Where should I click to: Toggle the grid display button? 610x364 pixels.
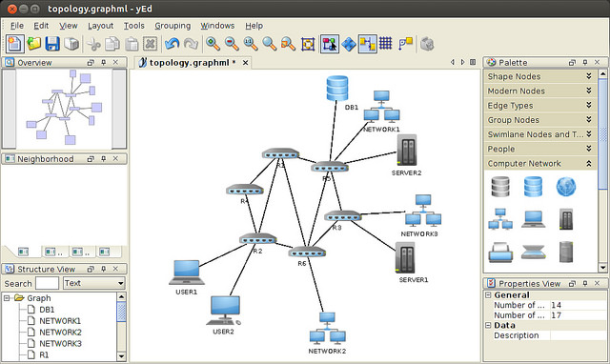(x=385, y=44)
